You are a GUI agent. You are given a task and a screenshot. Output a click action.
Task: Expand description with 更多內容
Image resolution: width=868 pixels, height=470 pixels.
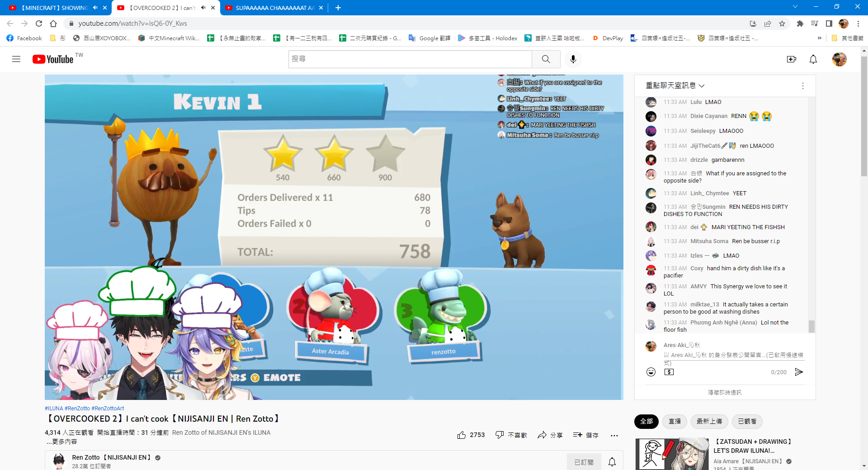[62, 442]
